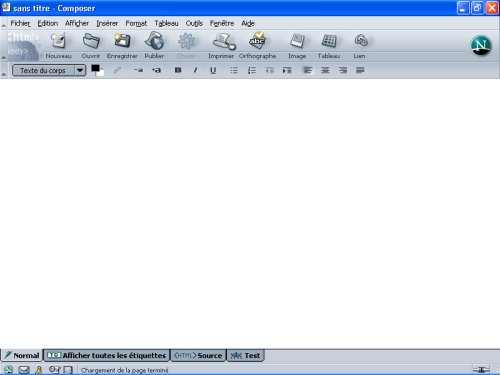
Task: Run the Orthographe spell checker
Action: point(257,46)
